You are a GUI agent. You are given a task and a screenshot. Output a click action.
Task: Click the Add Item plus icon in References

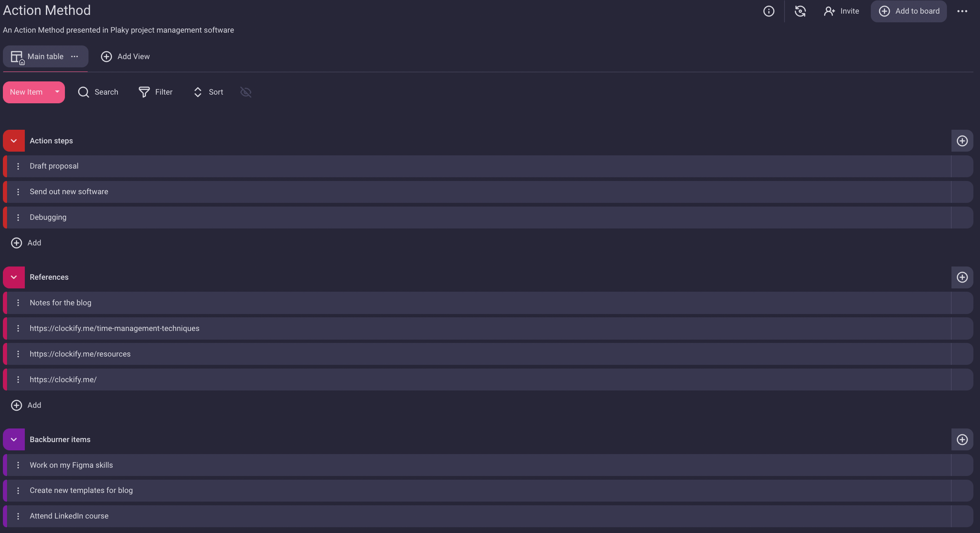pyautogui.click(x=962, y=277)
